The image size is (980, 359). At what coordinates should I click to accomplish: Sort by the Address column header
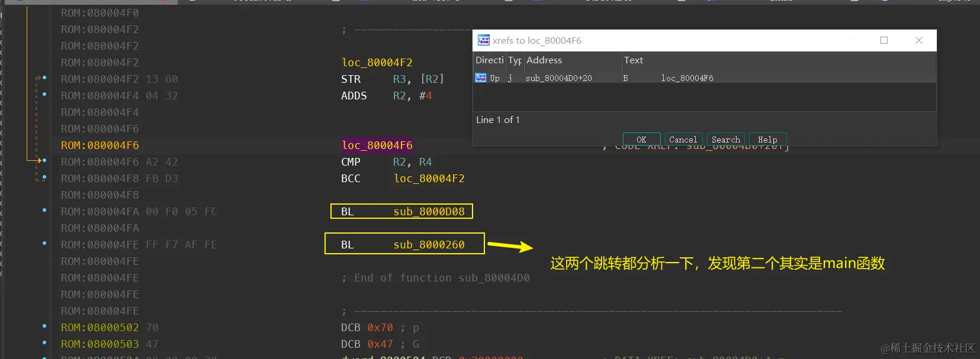(572, 60)
